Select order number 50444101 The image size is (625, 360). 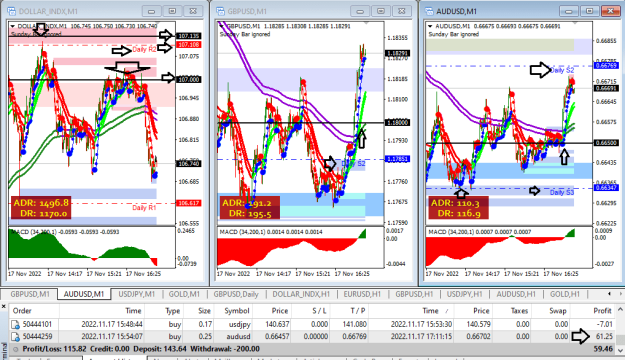(x=37, y=324)
